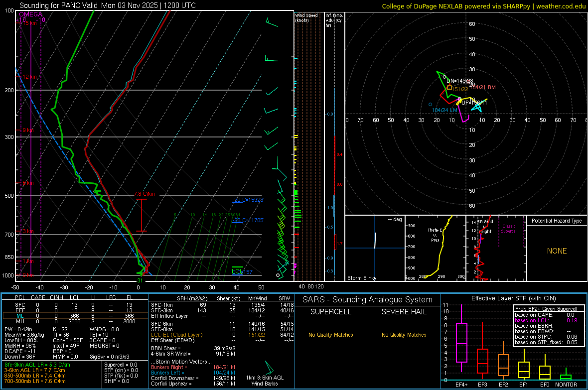588x390 pixels.
Task: Click the red EF3 box in STP chart
Action: click(482, 361)
